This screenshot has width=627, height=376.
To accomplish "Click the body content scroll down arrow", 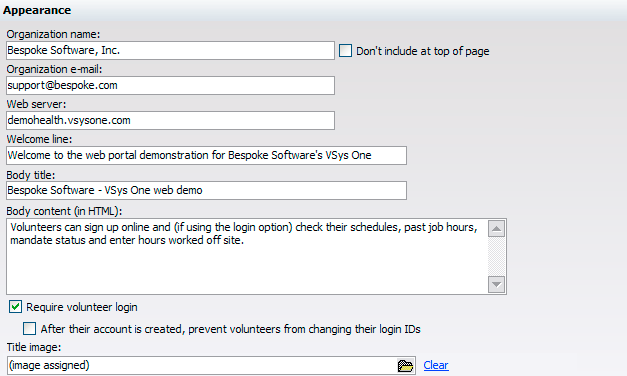I will coord(496,284).
